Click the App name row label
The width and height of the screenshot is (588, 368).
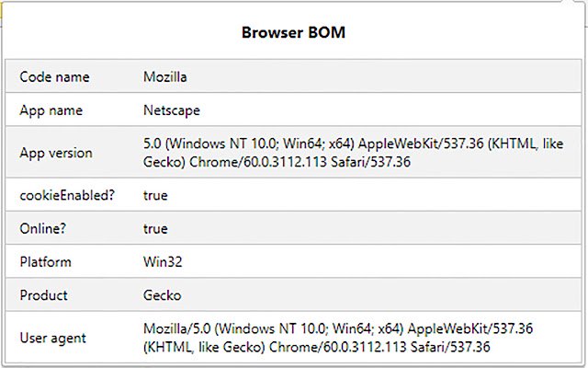[x=51, y=110]
